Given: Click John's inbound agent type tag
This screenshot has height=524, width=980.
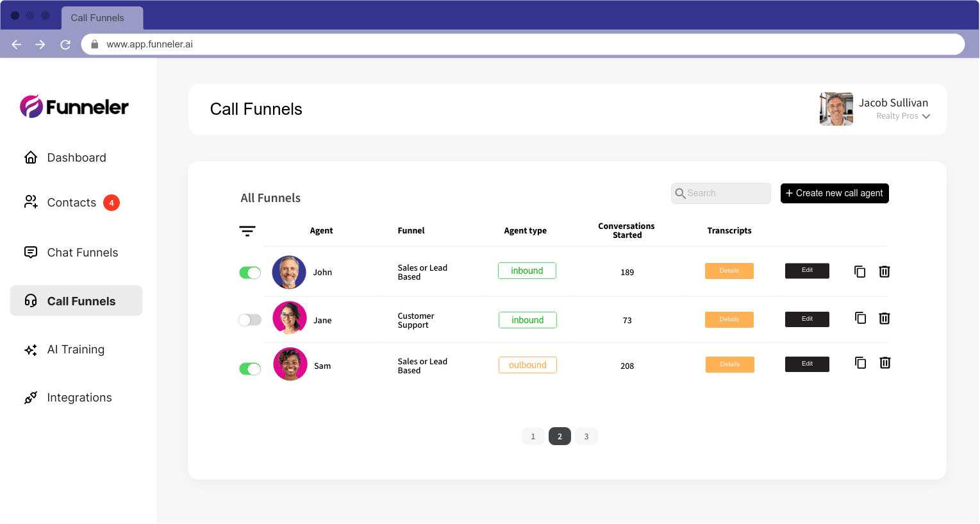Looking at the screenshot, I should 527,271.
